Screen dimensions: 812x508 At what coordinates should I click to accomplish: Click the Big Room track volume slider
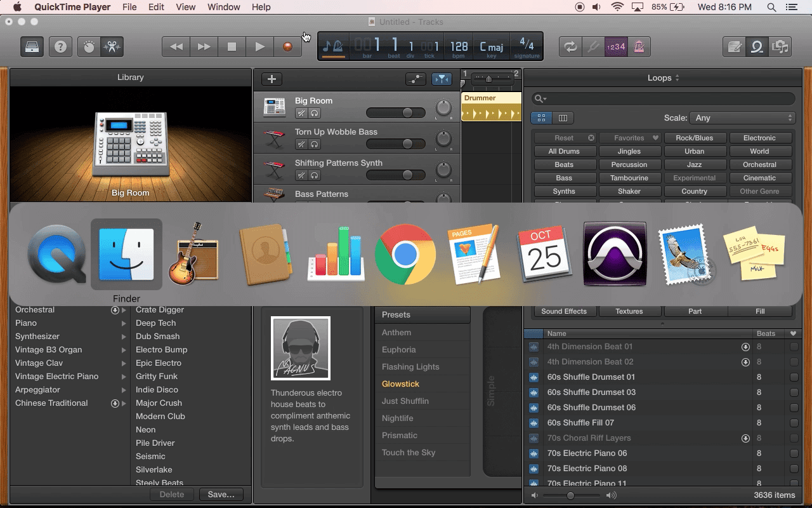[x=396, y=112]
